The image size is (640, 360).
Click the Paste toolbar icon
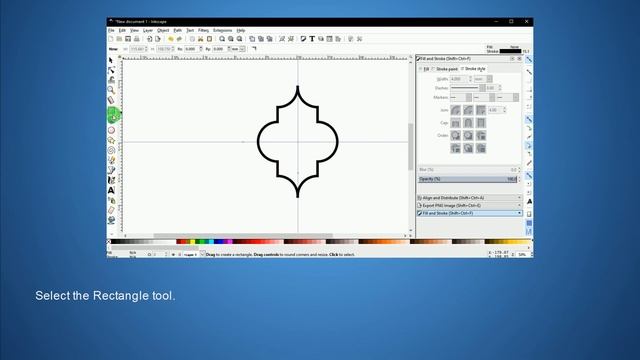click(209, 39)
